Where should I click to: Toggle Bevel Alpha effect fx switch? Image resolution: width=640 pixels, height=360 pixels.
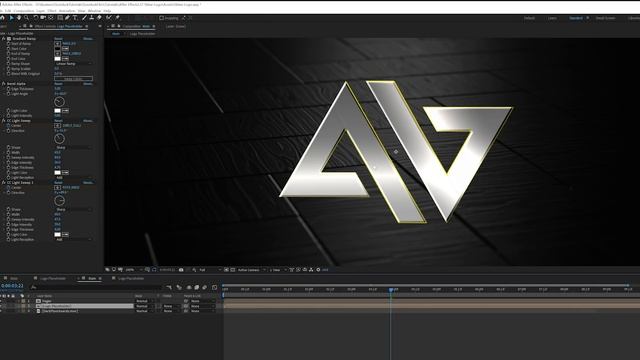tap(4, 84)
